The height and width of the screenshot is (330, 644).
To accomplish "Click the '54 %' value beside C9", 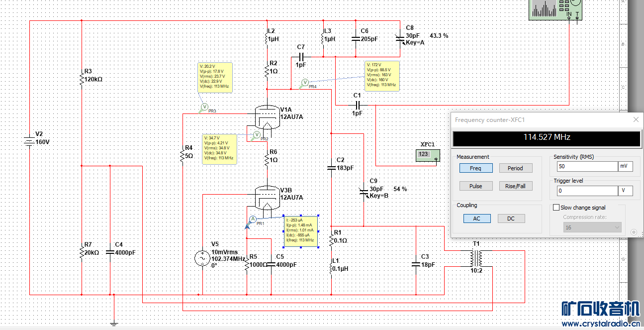I will coord(400,189).
